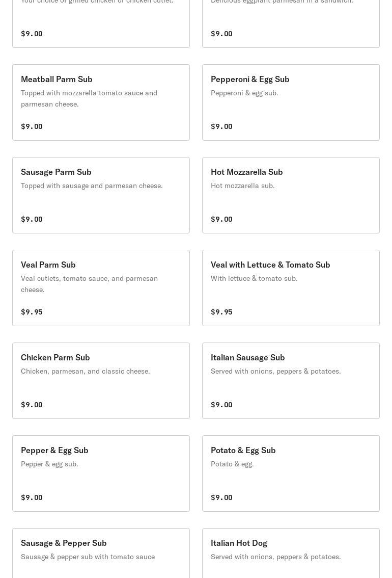
Task: Click the Italian Hot Dog title
Action: click(239, 543)
